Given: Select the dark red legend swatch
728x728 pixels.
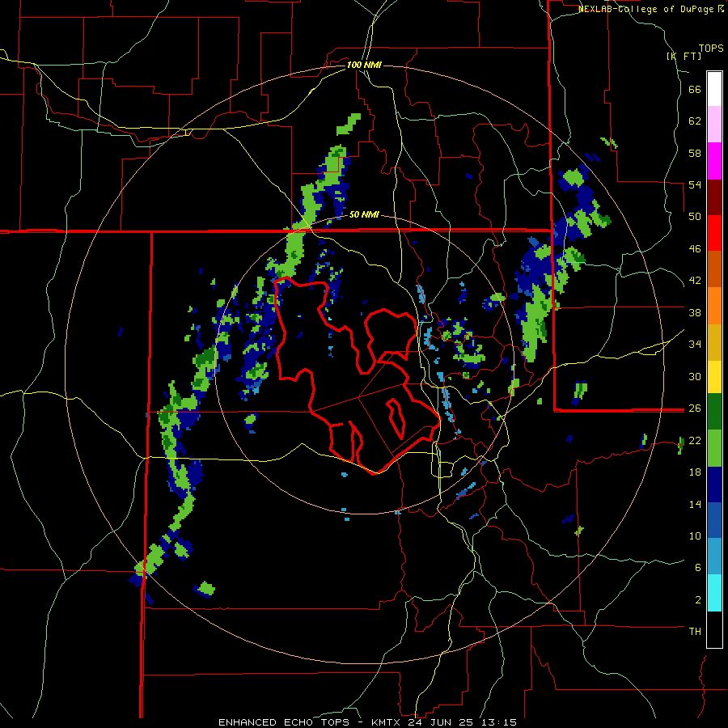Looking at the screenshot, I should [x=714, y=197].
